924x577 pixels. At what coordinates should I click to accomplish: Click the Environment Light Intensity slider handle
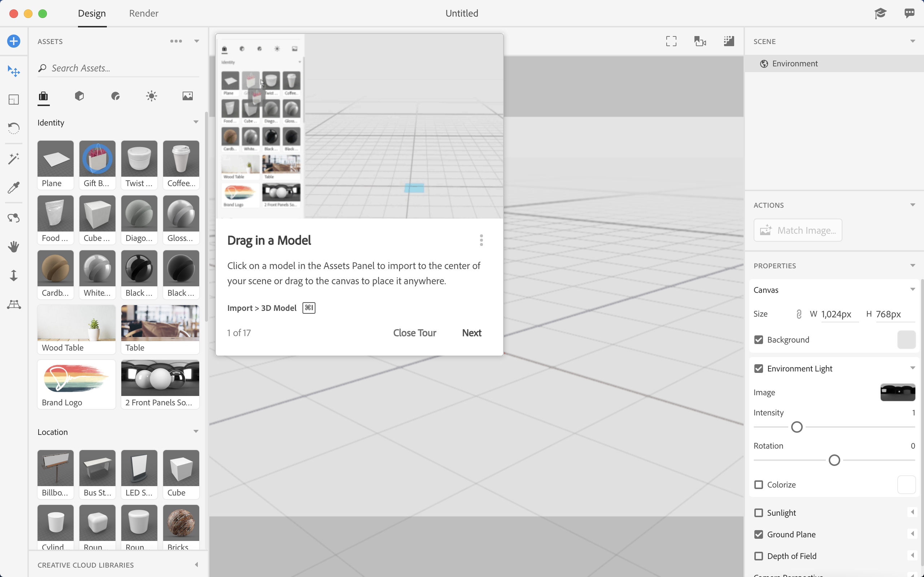[797, 427]
